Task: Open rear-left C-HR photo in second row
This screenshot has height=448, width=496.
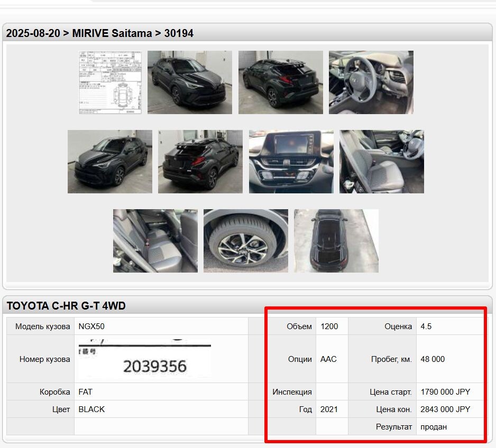Action: 200,162
